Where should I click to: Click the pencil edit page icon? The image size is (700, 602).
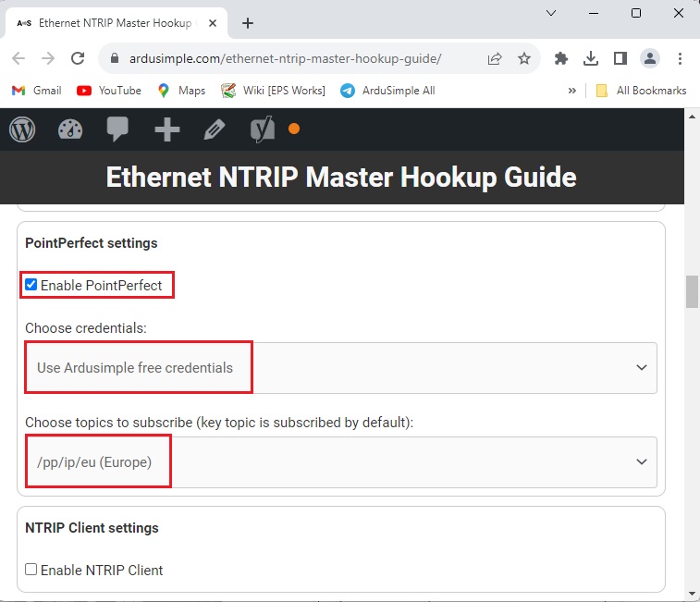(x=215, y=129)
